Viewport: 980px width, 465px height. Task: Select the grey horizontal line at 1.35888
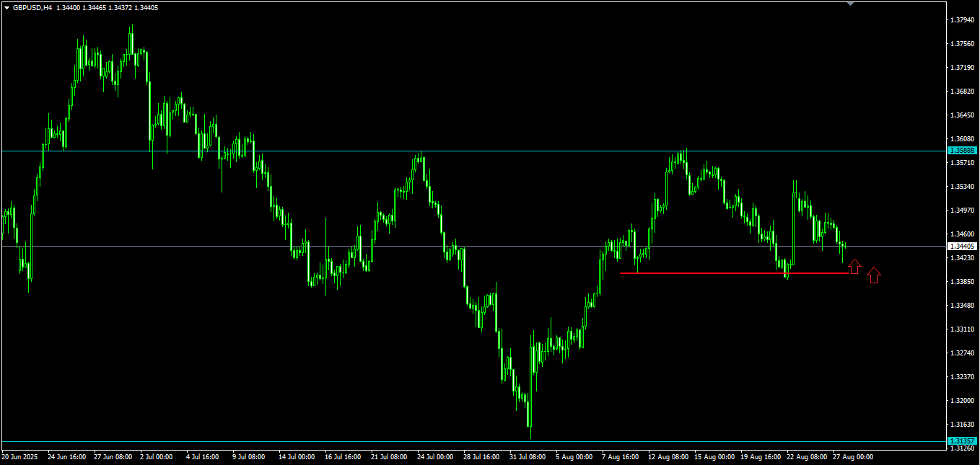tap(473, 151)
